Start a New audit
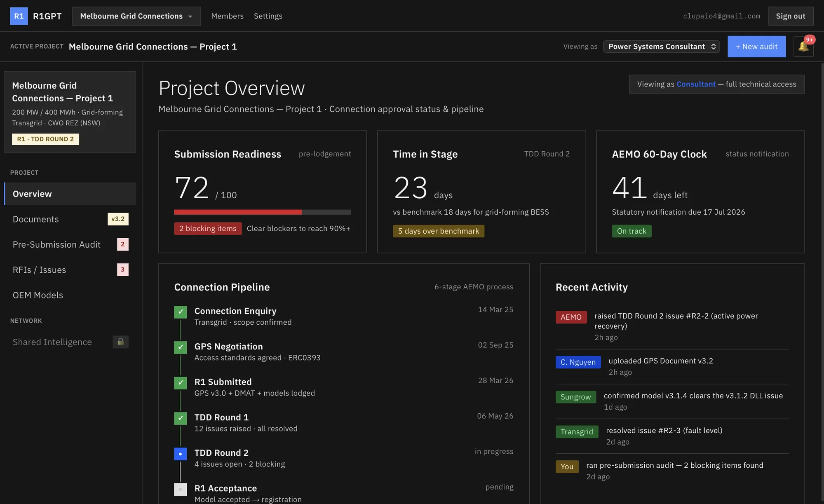 click(757, 47)
